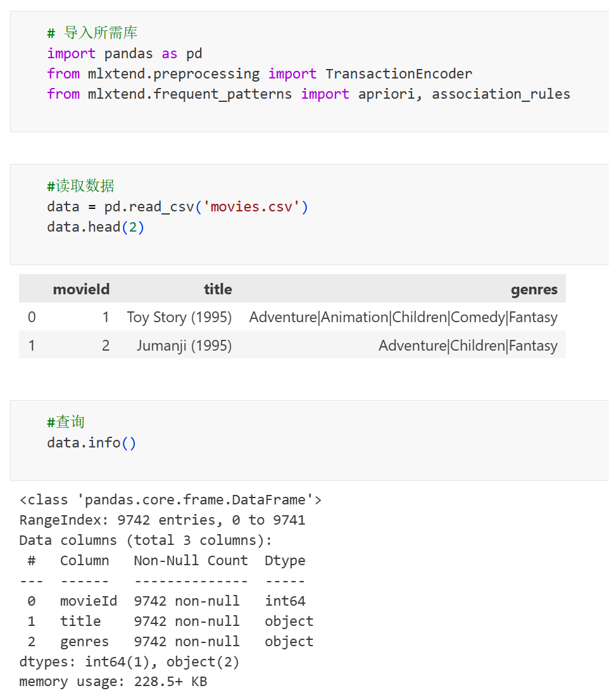Click the RangeIndex output line
This screenshot has width=609, height=700.
(163, 520)
